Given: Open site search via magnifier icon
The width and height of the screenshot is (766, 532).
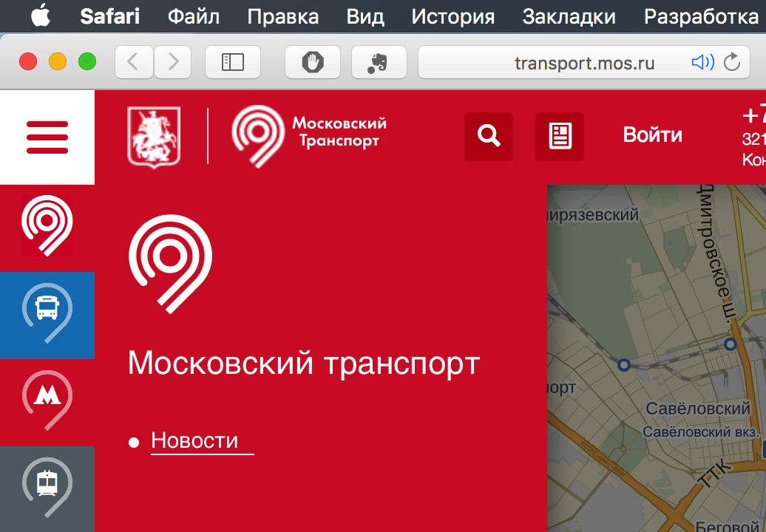Looking at the screenshot, I should [489, 136].
